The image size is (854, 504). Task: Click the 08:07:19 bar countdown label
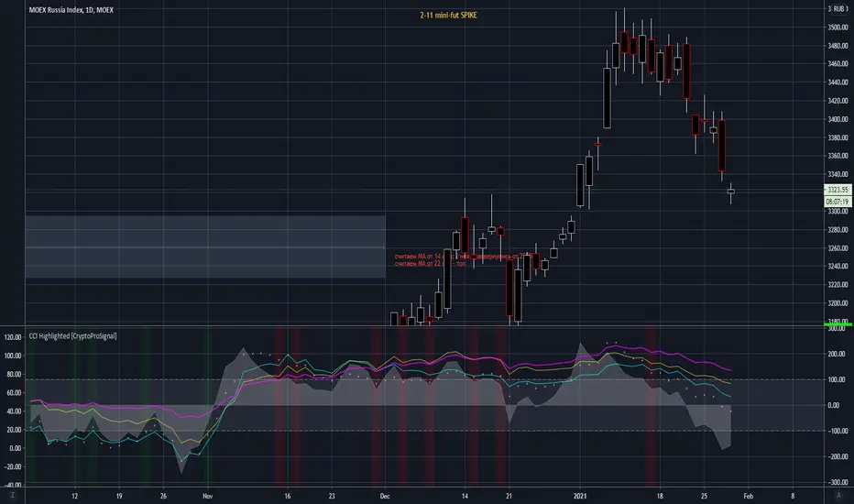tap(838, 202)
